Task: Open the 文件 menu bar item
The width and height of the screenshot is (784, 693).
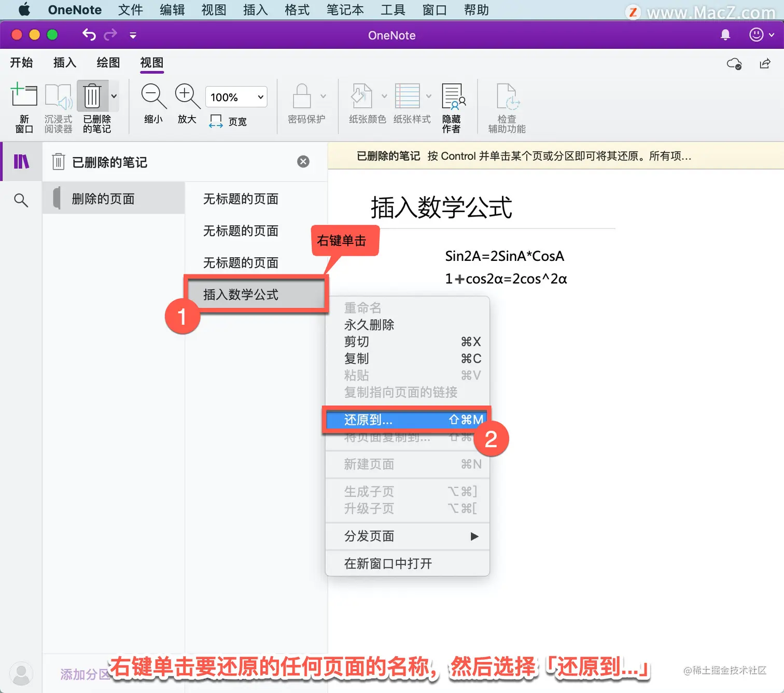Action: (x=130, y=10)
